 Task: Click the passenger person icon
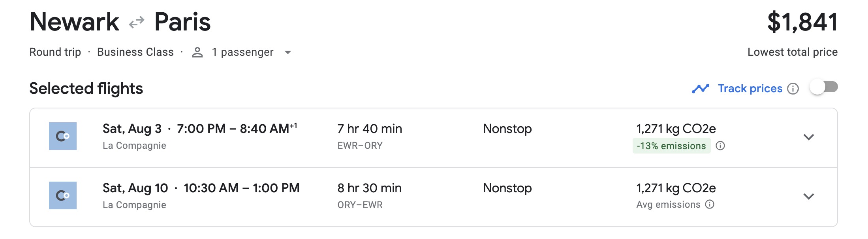point(197,52)
